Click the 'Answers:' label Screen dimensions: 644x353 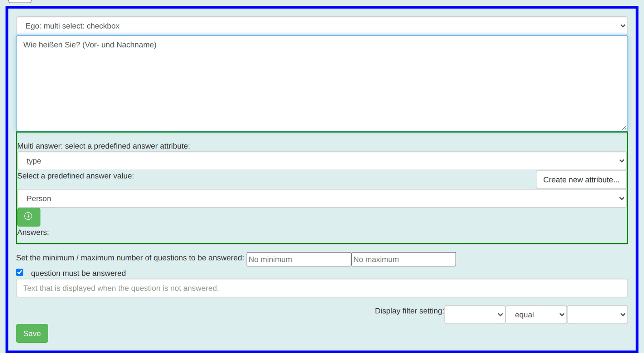click(x=33, y=232)
